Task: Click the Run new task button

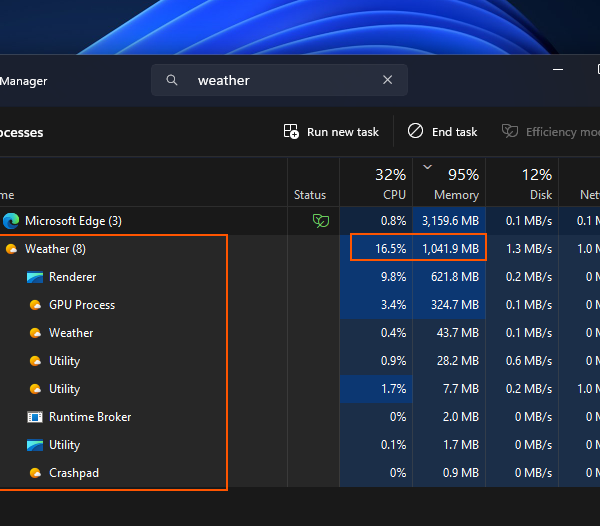Action: [x=331, y=132]
